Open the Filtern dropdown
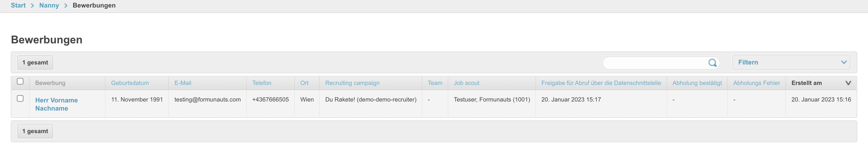The width and height of the screenshot is (868, 150). tap(791, 62)
